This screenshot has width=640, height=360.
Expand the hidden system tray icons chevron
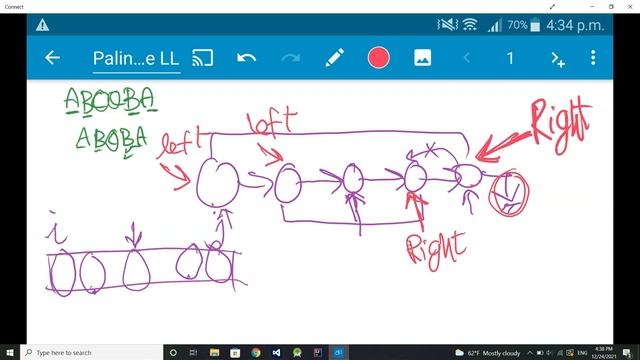pyautogui.click(x=530, y=353)
